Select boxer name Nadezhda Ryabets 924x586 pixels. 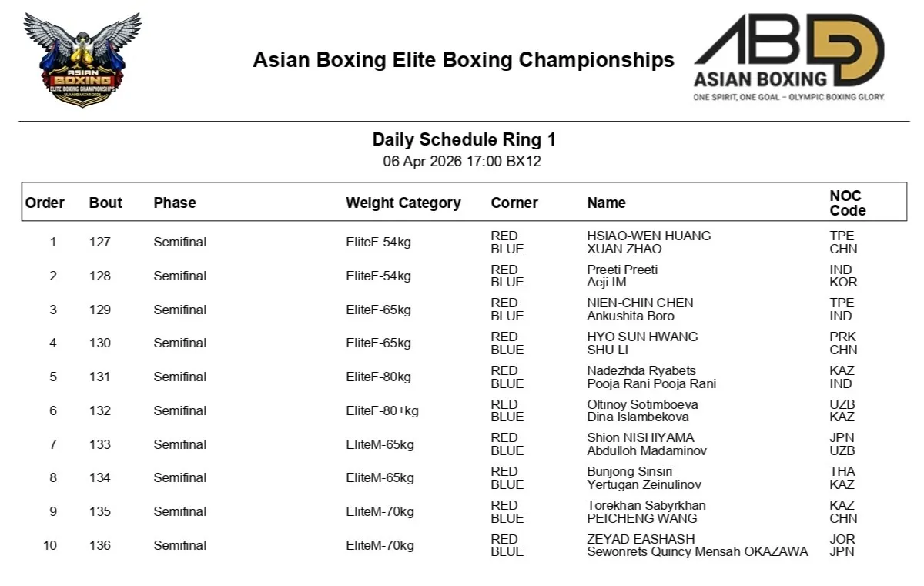(x=641, y=370)
